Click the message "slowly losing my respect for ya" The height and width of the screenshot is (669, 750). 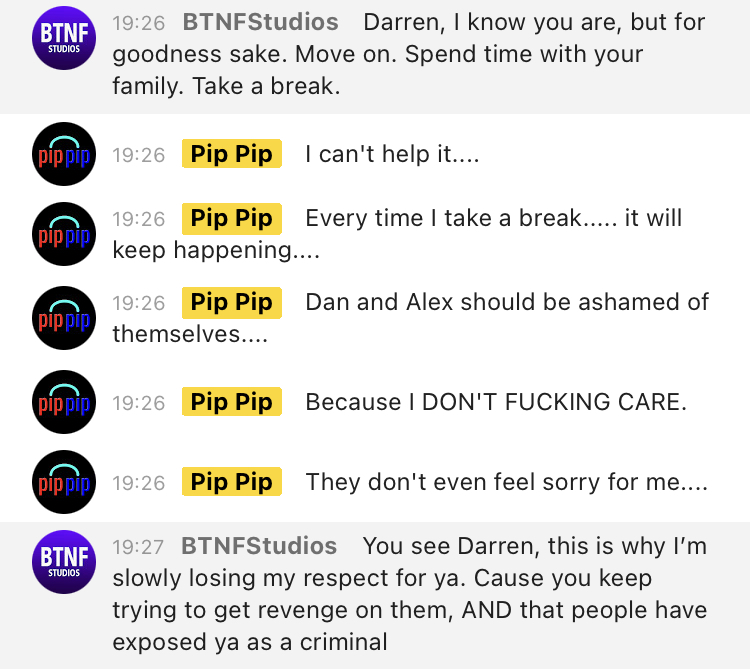click(287, 578)
